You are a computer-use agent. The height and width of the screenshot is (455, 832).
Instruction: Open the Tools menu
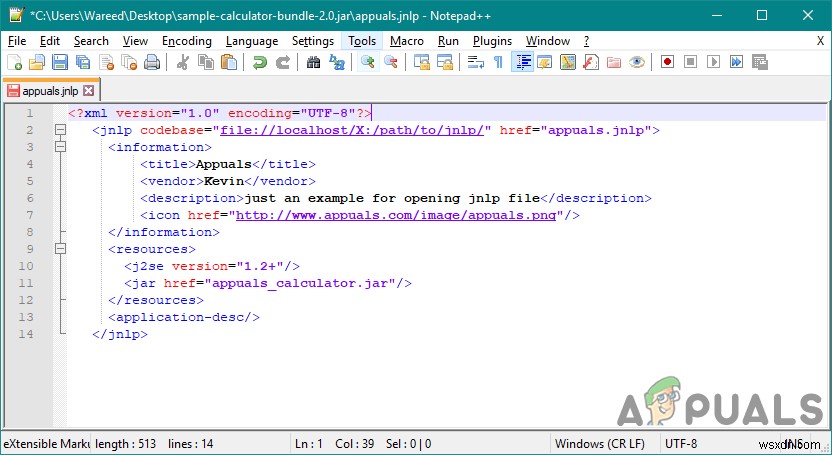(x=362, y=41)
